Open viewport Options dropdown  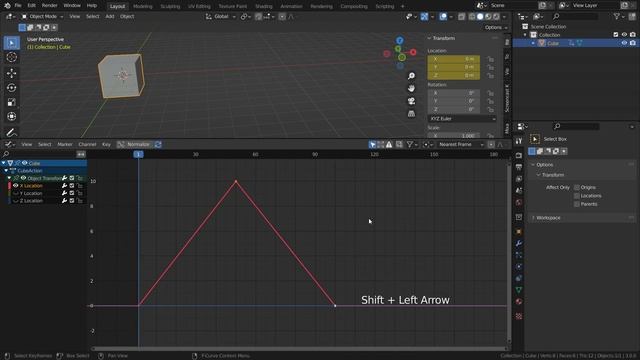click(496, 27)
